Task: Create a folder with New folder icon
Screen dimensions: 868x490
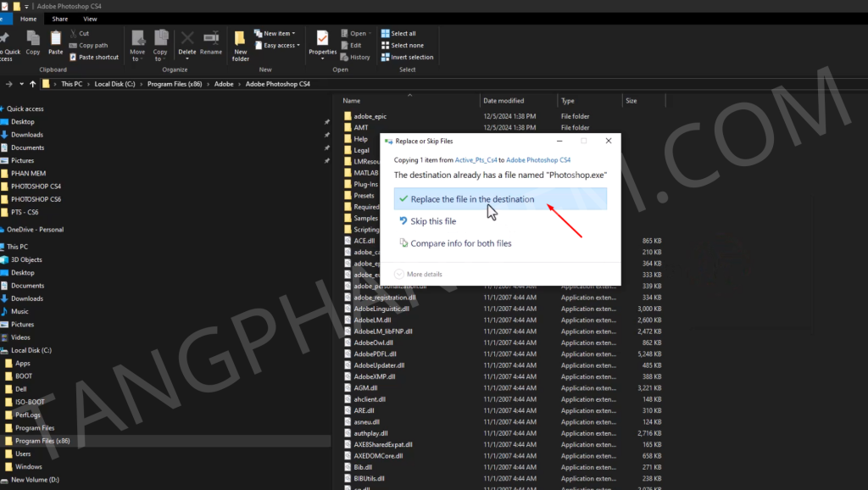Action: click(x=241, y=45)
